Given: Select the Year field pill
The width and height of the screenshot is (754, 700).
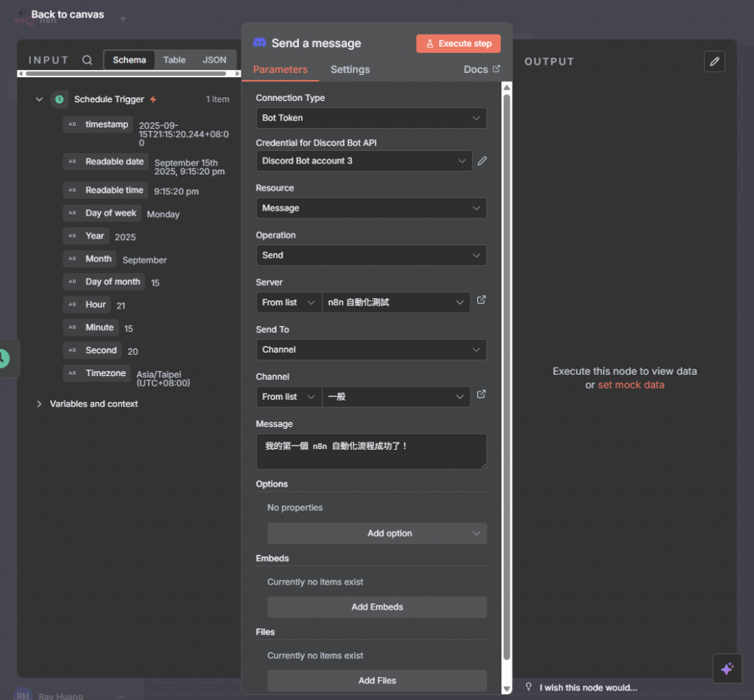Looking at the screenshot, I should (86, 236).
